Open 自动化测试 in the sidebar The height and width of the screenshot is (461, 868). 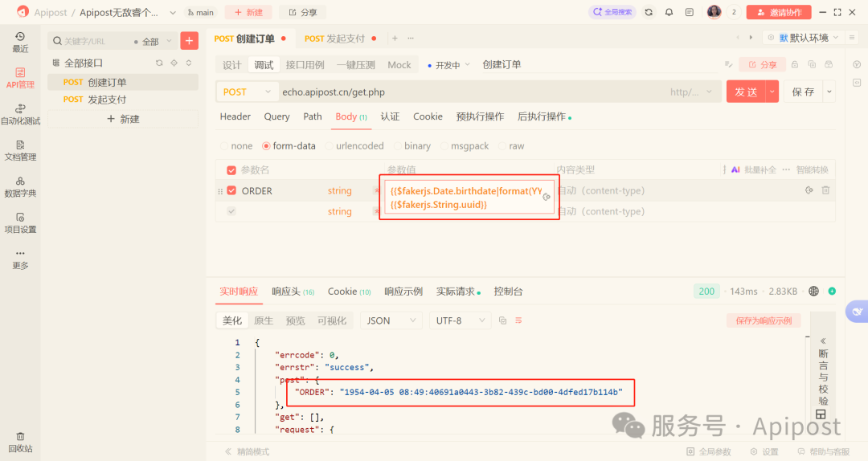[20, 115]
